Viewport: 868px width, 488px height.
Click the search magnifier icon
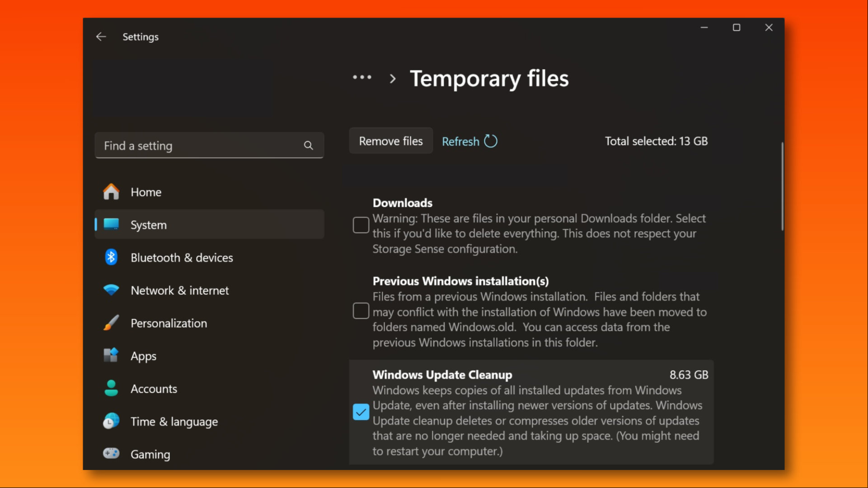(x=308, y=145)
